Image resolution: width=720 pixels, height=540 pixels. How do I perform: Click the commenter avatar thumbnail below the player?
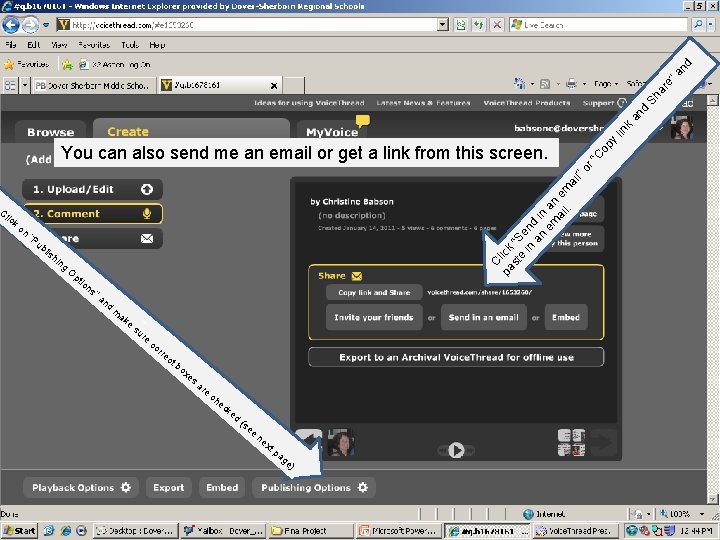(x=341, y=443)
